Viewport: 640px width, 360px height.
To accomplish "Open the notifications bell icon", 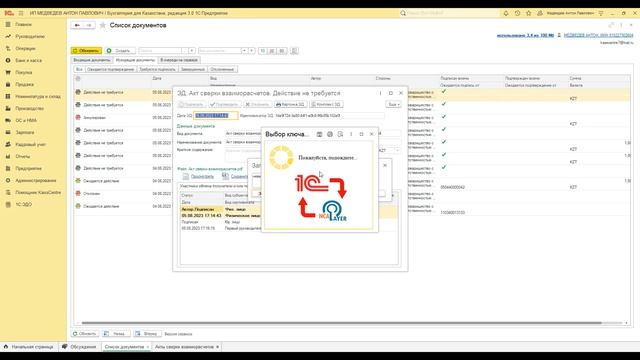I will (506, 13).
